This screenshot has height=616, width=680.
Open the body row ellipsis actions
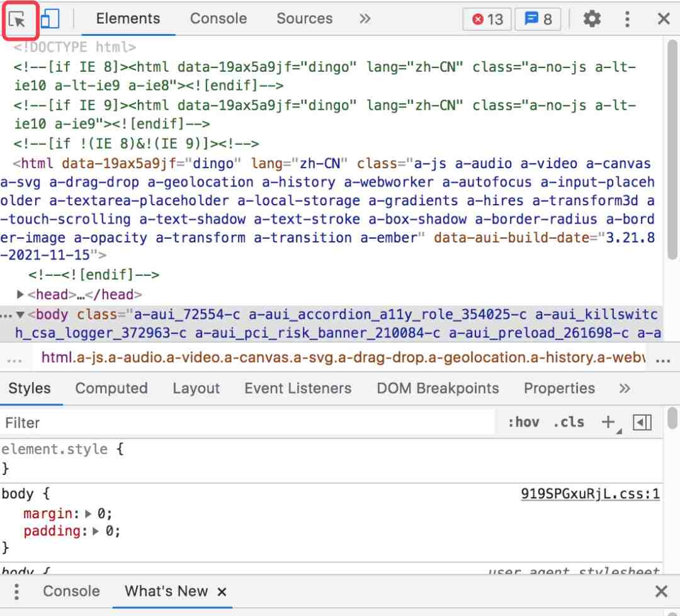6,316
